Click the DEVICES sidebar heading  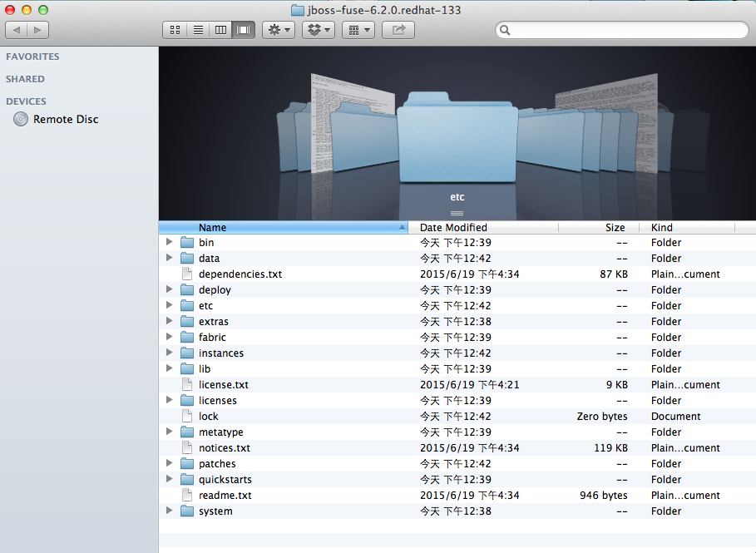(x=26, y=101)
